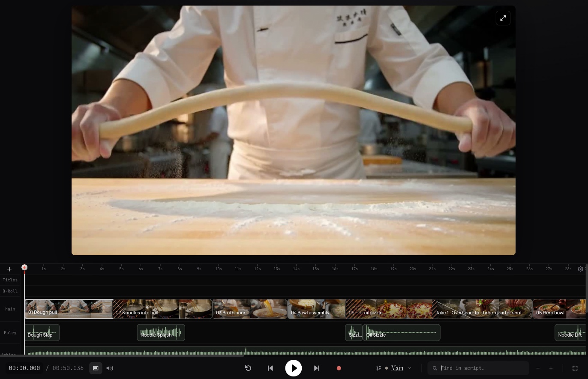Viewport: 588px width, 379px height.
Task: Select the Noodle Splash foley clip
Action: tap(161, 332)
